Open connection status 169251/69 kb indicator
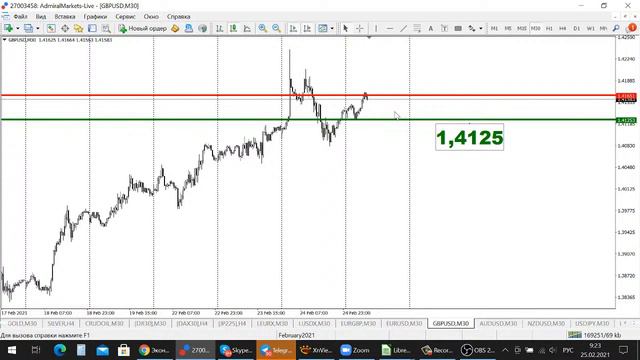 coord(595,335)
